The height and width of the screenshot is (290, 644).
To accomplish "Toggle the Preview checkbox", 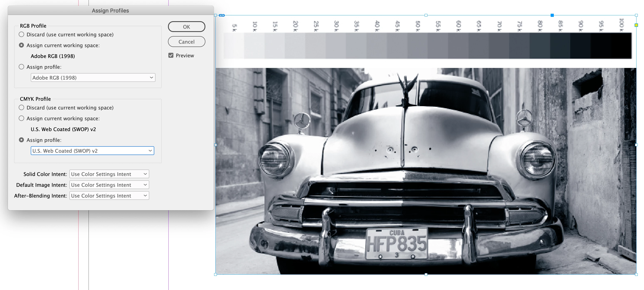I will pos(171,55).
